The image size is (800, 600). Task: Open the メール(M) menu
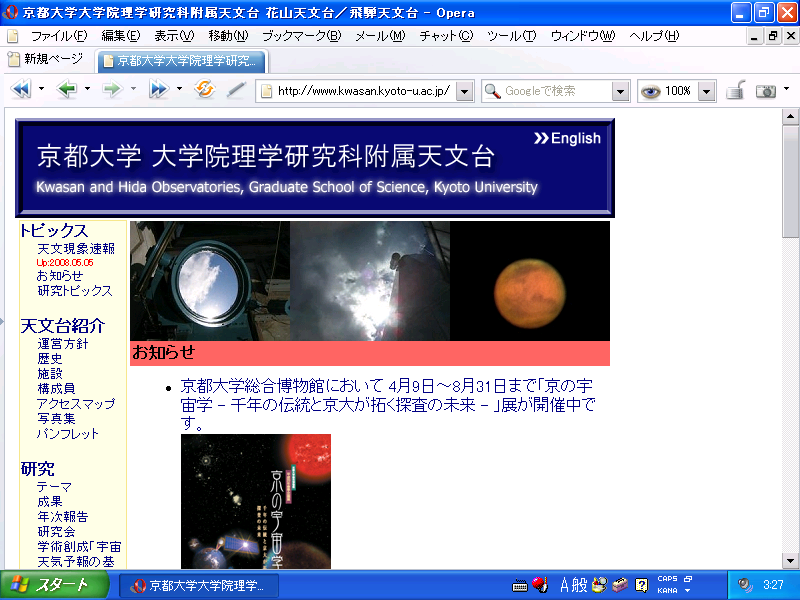pos(380,36)
